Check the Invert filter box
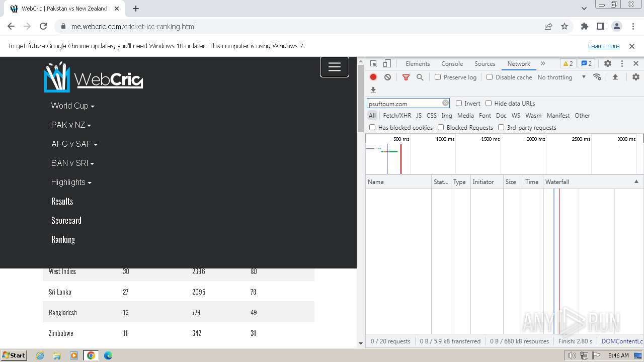The width and height of the screenshot is (644, 362). tap(459, 103)
